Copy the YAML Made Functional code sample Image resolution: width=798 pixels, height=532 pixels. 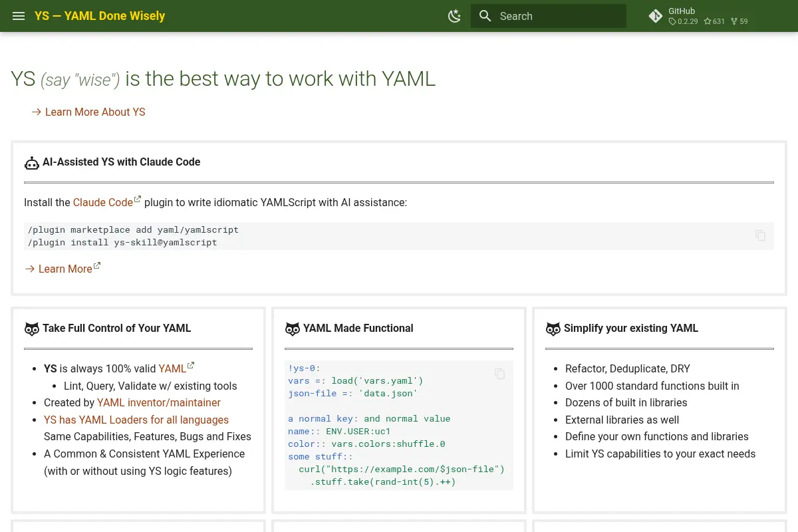pos(500,374)
